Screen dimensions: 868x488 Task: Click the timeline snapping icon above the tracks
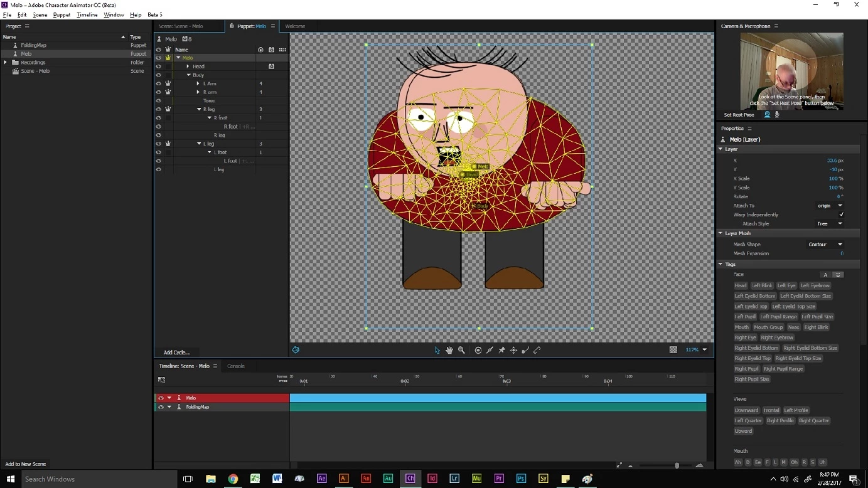(161, 379)
